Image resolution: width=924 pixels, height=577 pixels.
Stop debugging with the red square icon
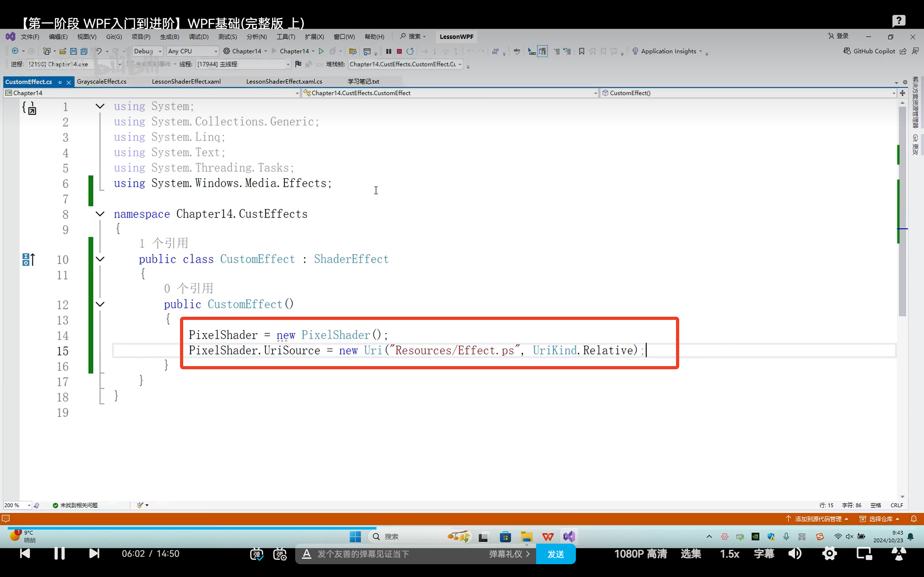[x=399, y=51]
